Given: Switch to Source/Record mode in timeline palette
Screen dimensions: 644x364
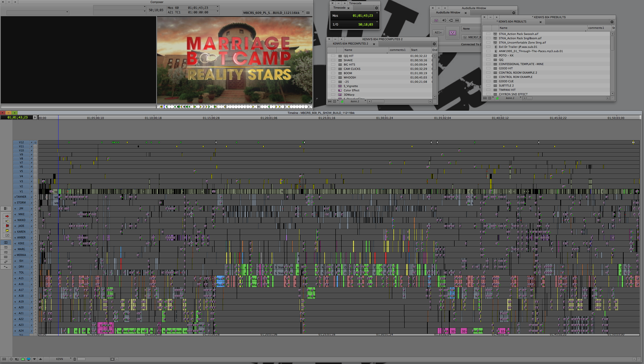Looking at the screenshot, I should pyautogui.click(x=6, y=242).
